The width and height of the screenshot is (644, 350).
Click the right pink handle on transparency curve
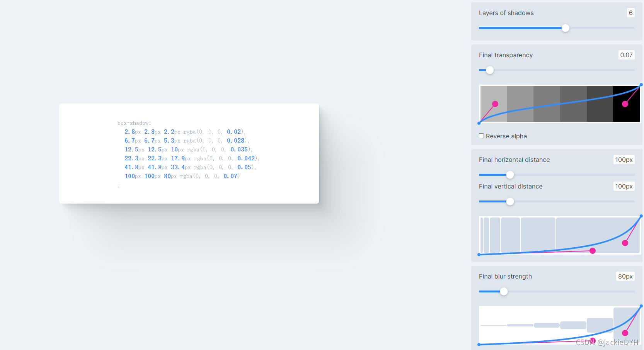(x=625, y=104)
